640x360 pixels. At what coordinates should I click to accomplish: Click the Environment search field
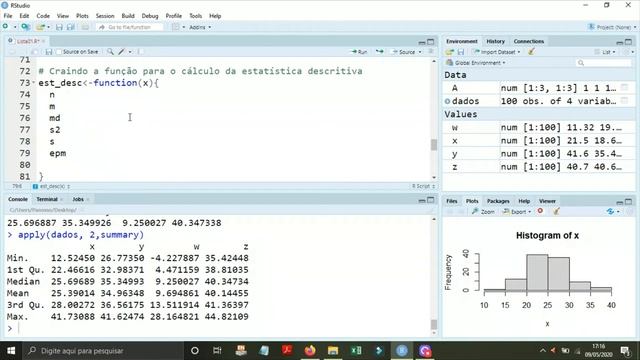pos(604,63)
